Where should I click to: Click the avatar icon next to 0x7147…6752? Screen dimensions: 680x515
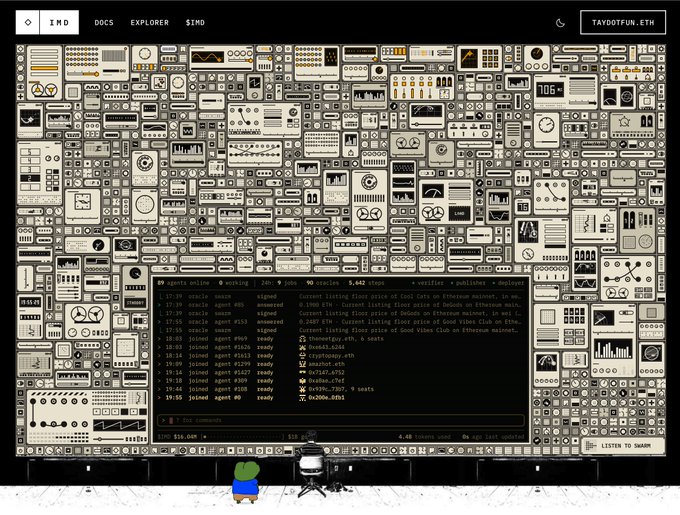pos(303,372)
